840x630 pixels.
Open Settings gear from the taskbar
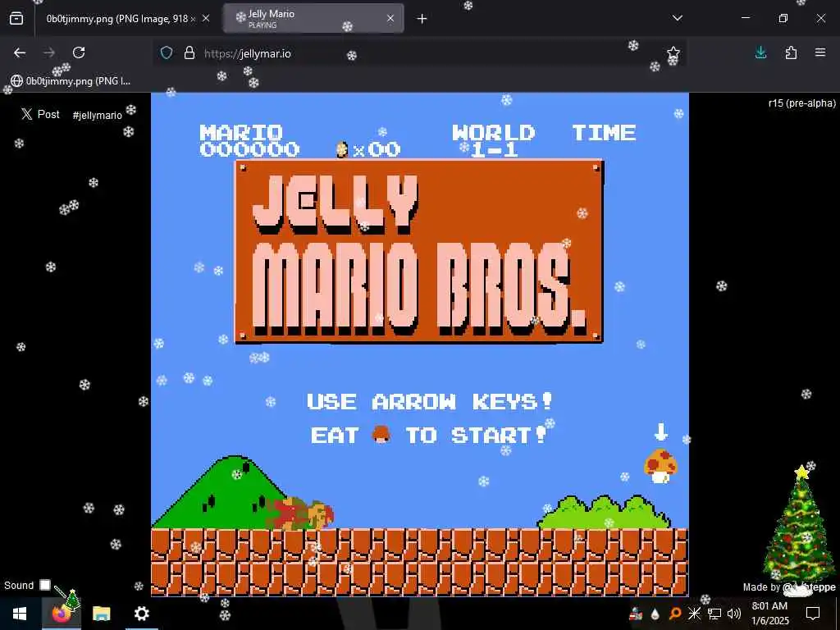pyautogui.click(x=141, y=614)
